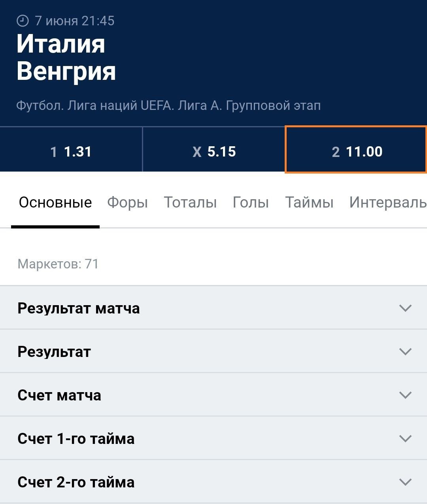
Task: Open the Таймы tab
Action: point(309,203)
